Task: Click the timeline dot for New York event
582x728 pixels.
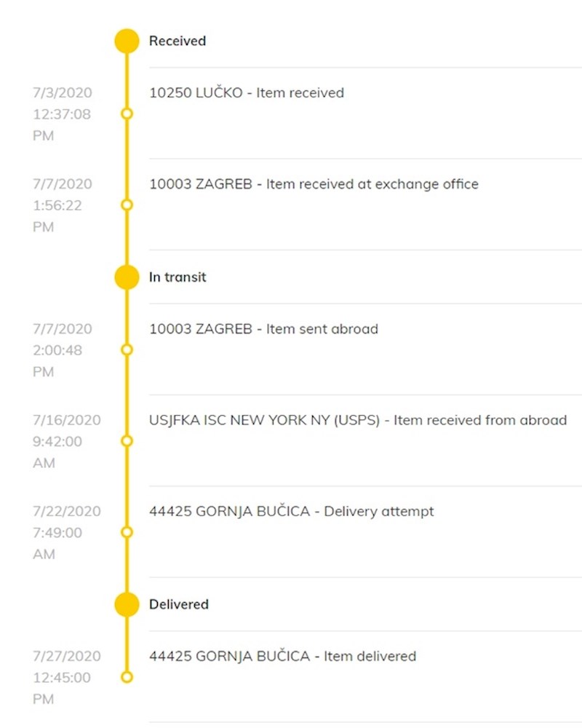Action: pos(127,441)
